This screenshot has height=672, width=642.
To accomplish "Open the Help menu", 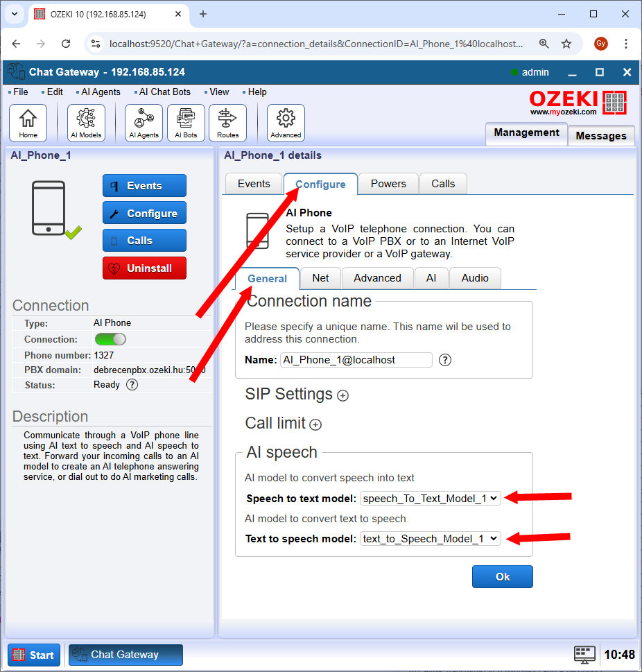I will tap(257, 92).
